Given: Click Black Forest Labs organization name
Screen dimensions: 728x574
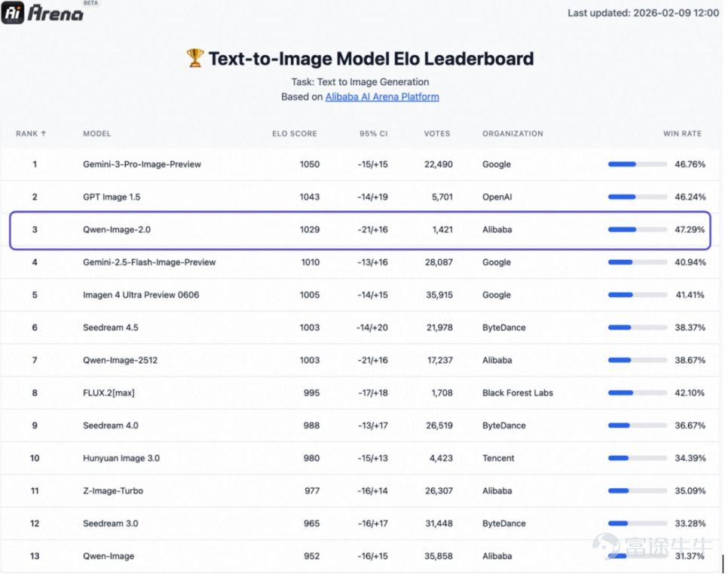Looking at the screenshot, I should click(518, 393).
